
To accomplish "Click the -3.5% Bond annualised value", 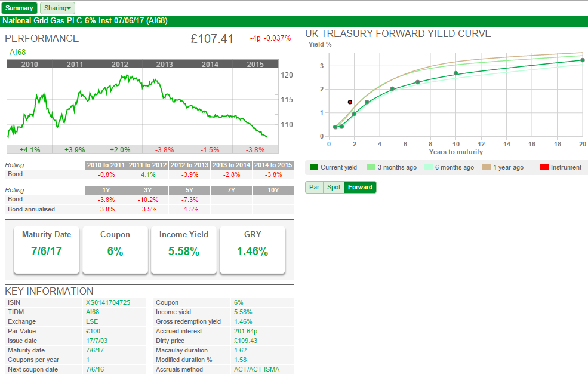I will click(x=148, y=209).
